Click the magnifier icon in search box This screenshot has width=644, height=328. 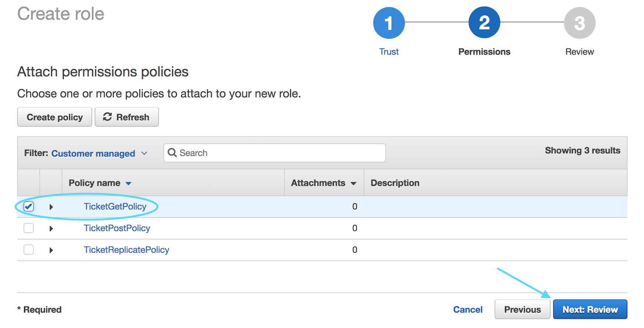pos(172,152)
